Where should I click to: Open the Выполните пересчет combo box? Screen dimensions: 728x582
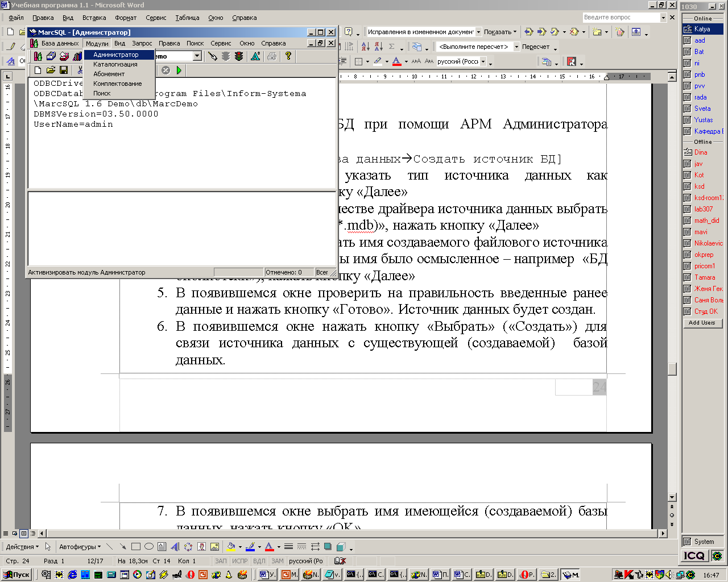[x=478, y=47]
